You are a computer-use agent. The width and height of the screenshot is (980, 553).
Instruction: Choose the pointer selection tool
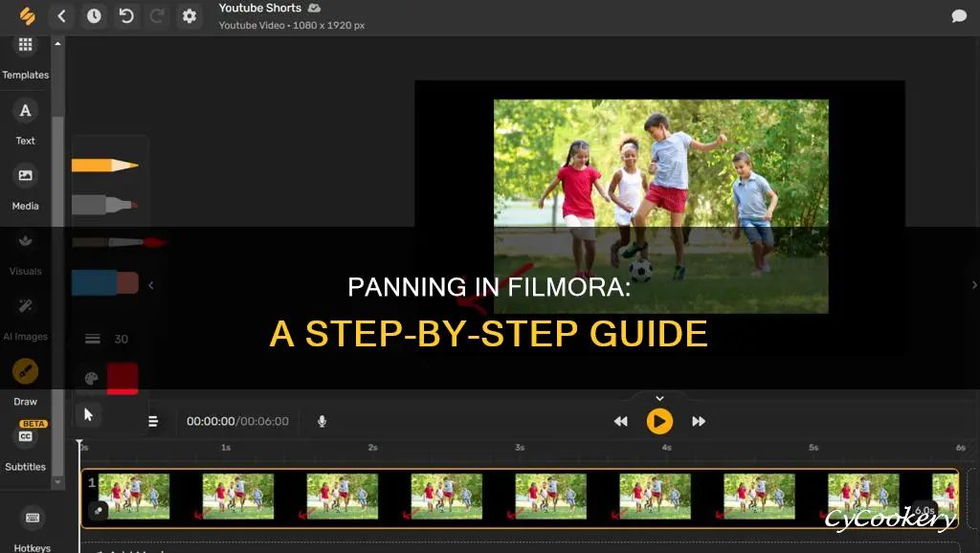[x=88, y=415]
